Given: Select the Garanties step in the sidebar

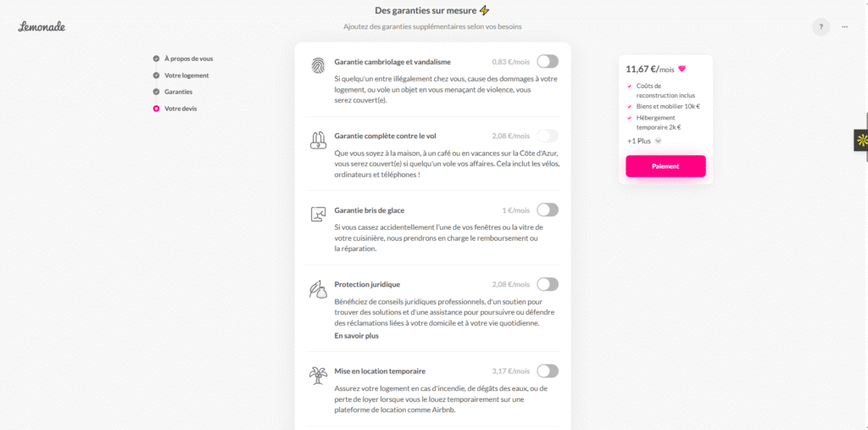Looking at the screenshot, I should (178, 92).
